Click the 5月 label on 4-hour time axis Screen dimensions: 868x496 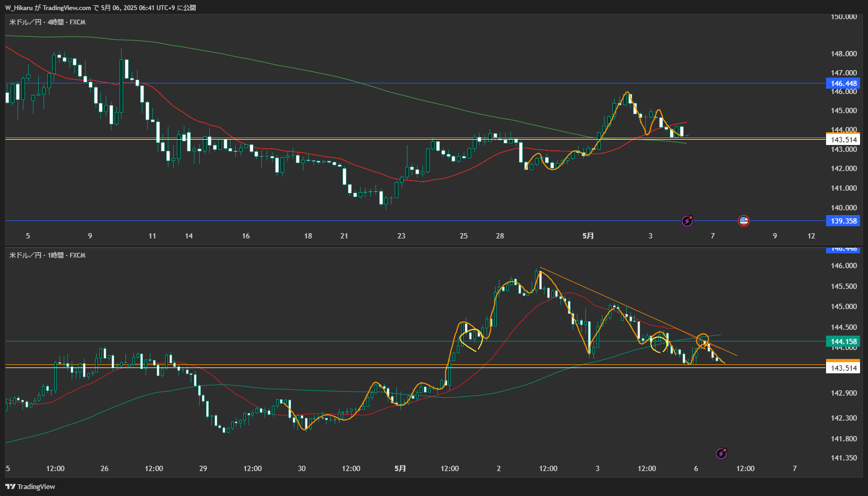click(x=588, y=236)
